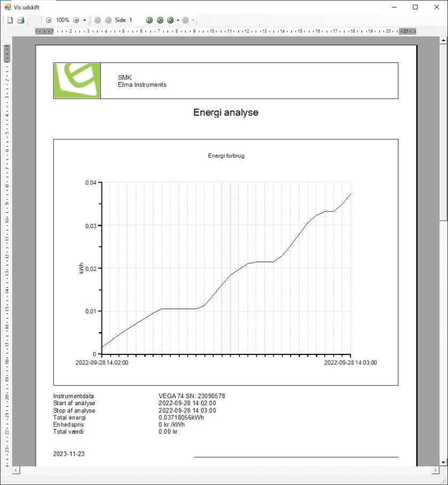Click the scroll down arrow

[443, 463]
